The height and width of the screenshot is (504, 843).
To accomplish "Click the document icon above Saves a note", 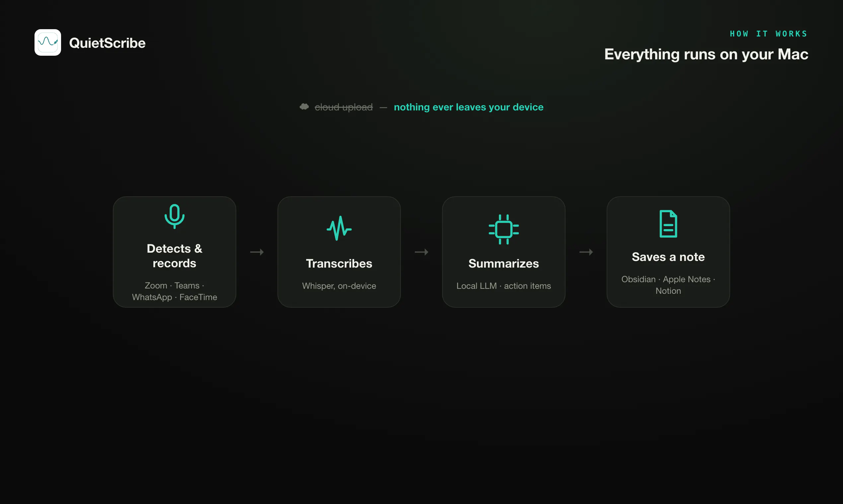I will pos(668,224).
